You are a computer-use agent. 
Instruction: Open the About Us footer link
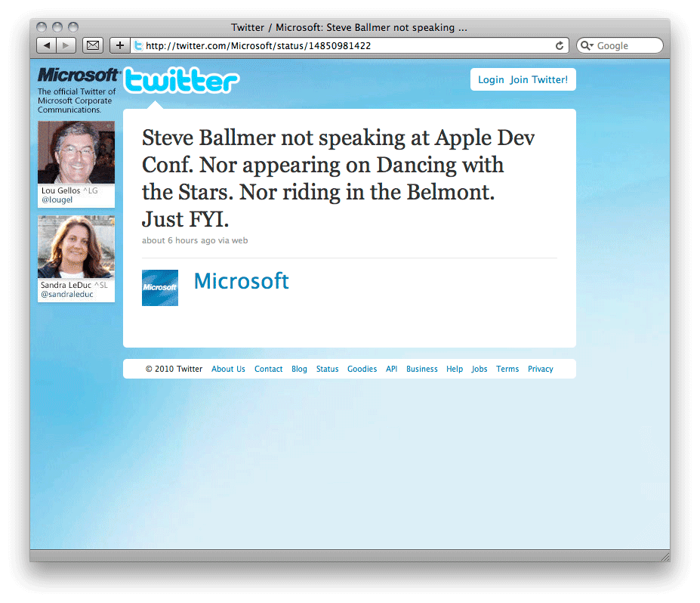[x=228, y=369]
